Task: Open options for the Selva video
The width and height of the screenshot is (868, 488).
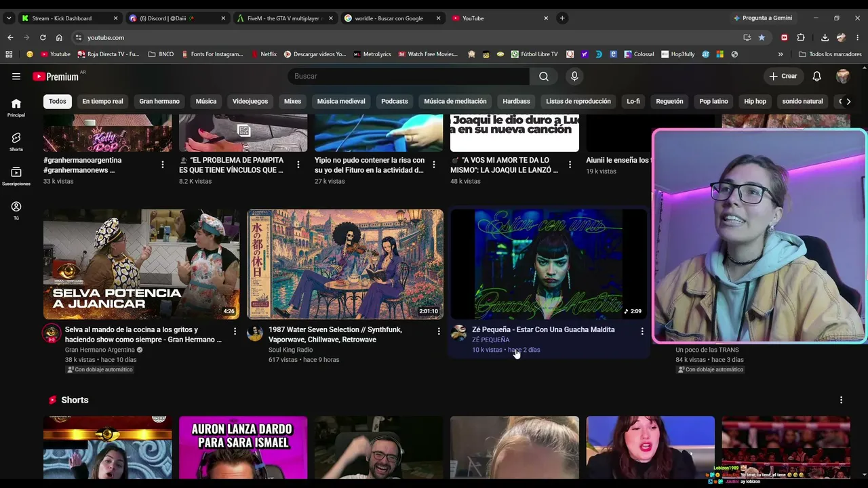Action: coord(235,331)
